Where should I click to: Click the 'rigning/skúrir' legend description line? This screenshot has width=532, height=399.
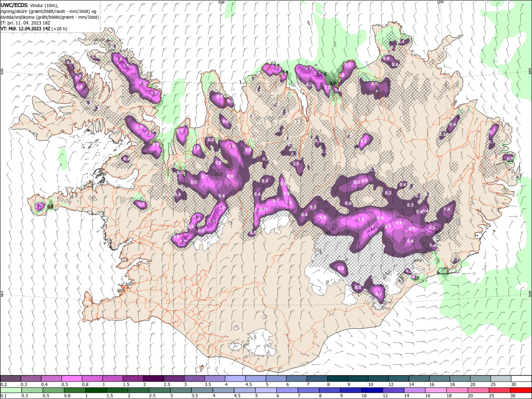point(48,11)
